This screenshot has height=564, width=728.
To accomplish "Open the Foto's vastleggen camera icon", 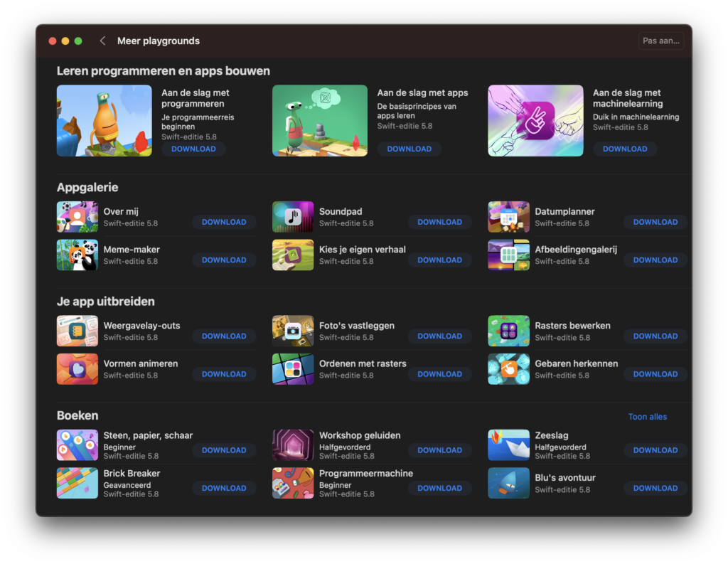I will 292,331.
